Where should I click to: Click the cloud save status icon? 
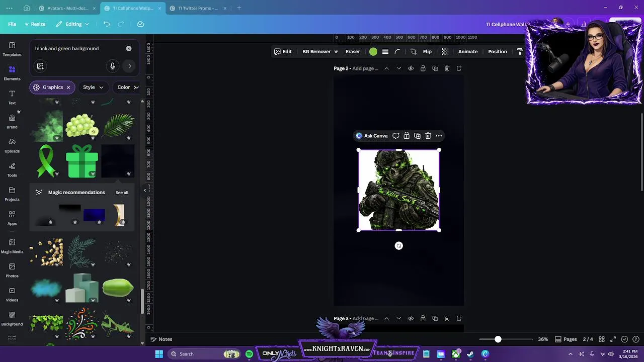pos(140,24)
